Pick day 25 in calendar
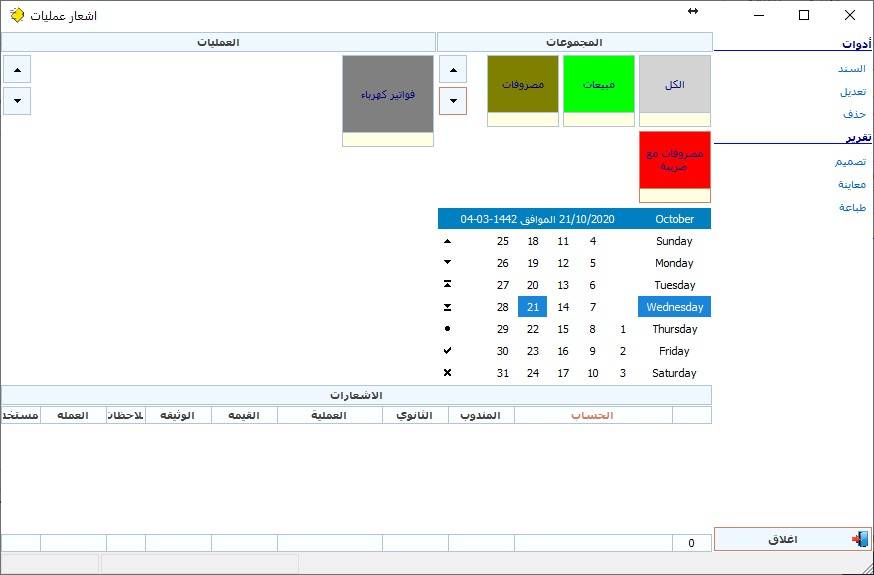874x575 pixels. pos(503,241)
